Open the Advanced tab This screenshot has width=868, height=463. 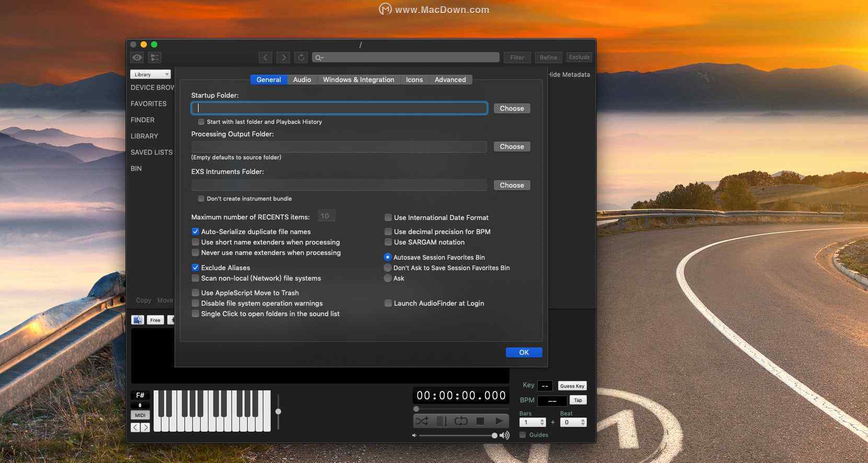click(x=450, y=79)
